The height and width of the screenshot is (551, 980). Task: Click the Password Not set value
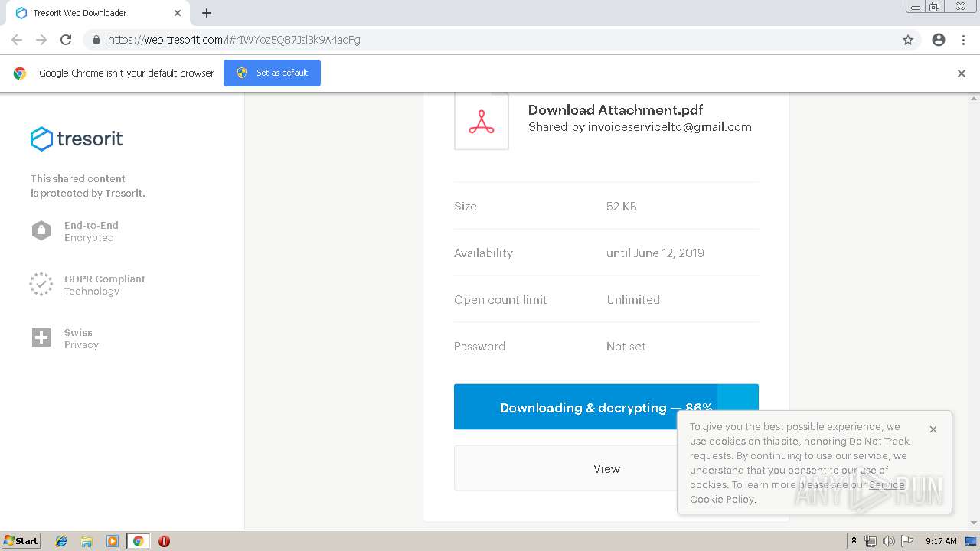[626, 347]
